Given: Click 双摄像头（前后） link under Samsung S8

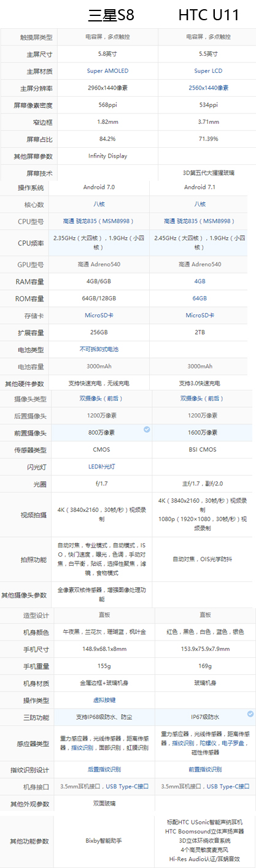Looking at the screenshot, I should pyautogui.click(x=103, y=398).
